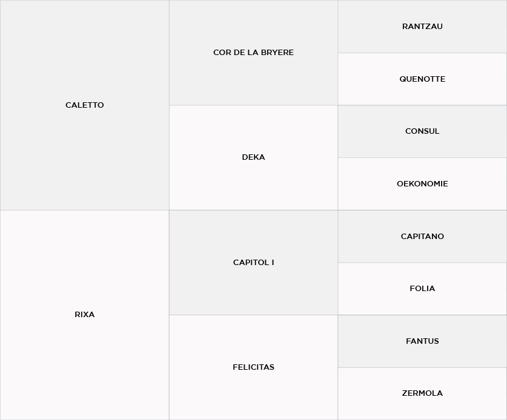This screenshot has height=420, width=507.
Task: Click the FANTUS ancestor cell
Action: (x=422, y=341)
